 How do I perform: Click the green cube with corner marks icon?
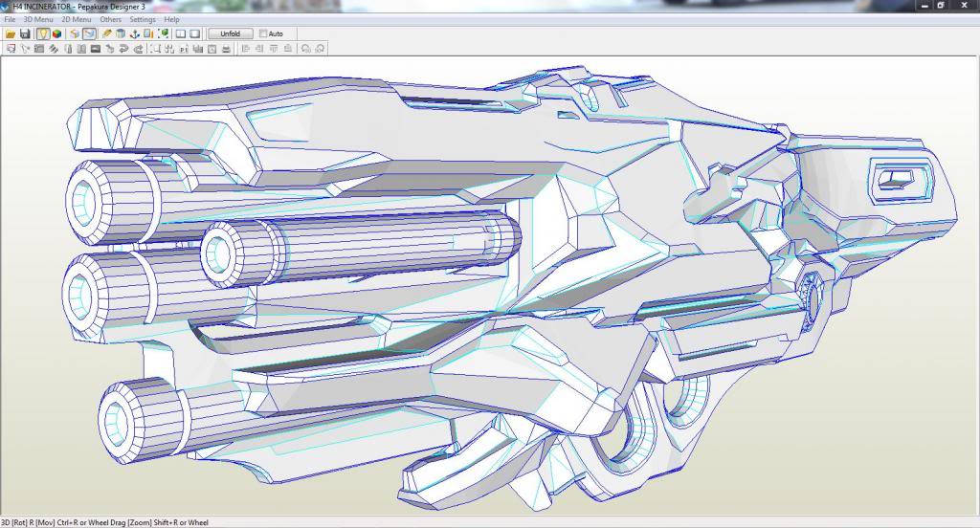pos(163,33)
